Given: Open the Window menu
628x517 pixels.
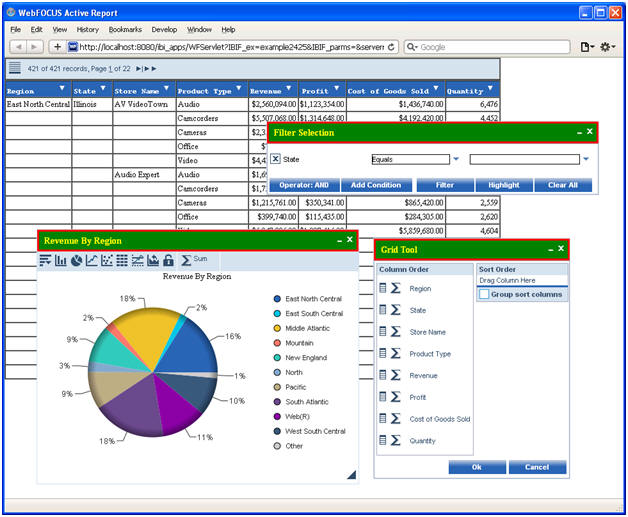Looking at the screenshot, I should [x=199, y=29].
